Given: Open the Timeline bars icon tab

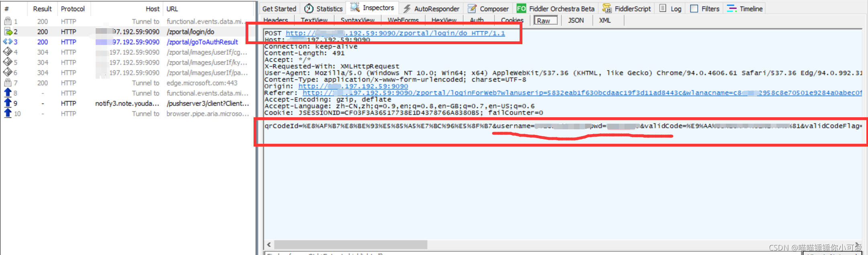Looking at the screenshot, I should pyautogui.click(x=732, y=8).
